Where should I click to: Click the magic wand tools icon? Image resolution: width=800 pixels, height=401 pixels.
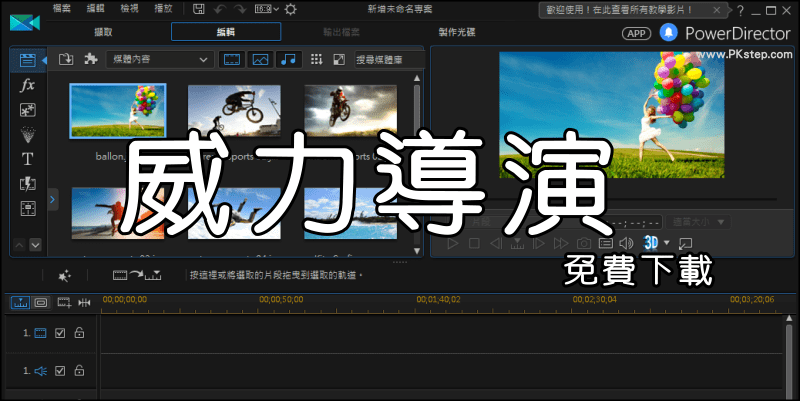click(x=64, y=276)
